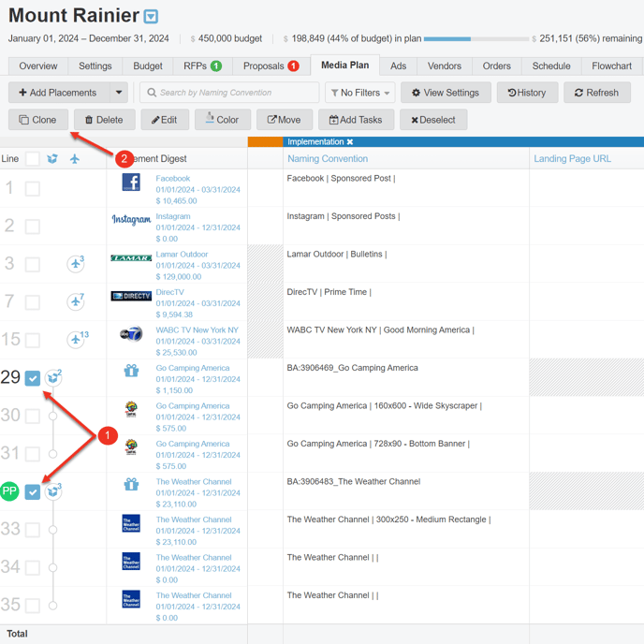
Task: Deselect all selected lines
Action: click(x=433, y=120)
